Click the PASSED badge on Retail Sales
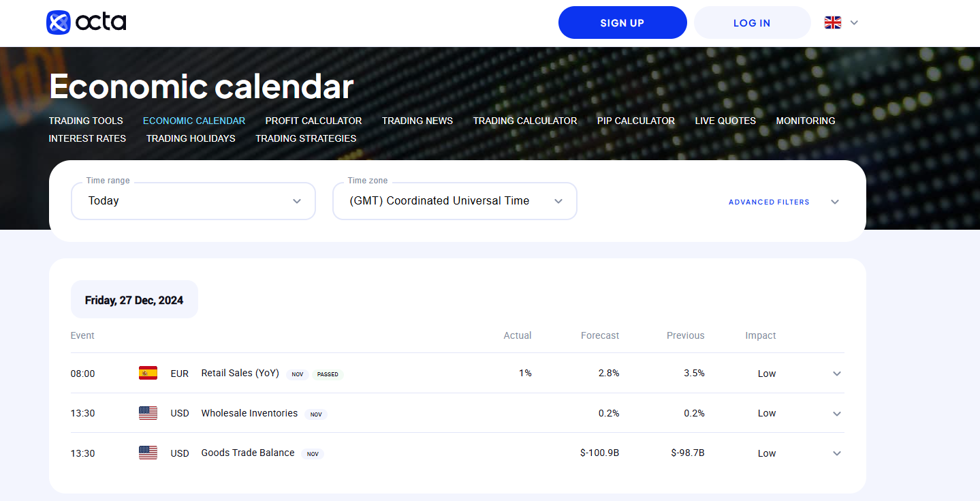The width and height of the screenshot is (980, 501). [x=328, y=374]
